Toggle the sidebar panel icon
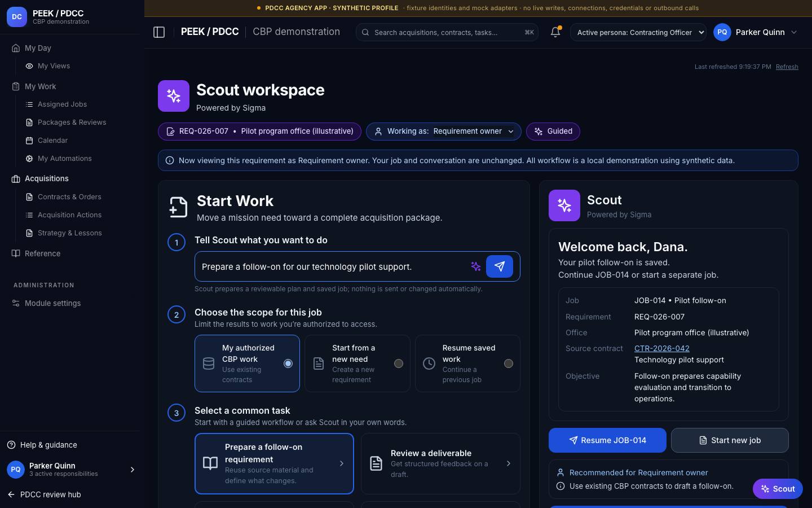812x508 pixels. 159,32
